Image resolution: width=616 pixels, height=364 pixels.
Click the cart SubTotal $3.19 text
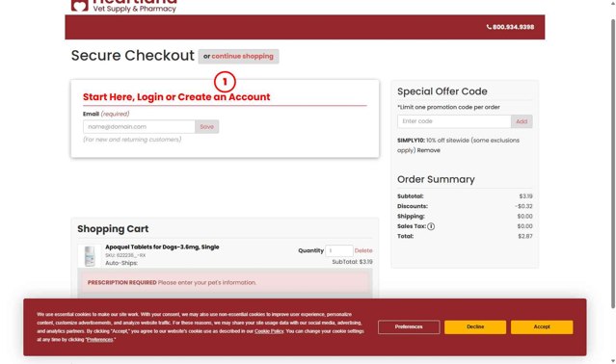353,262
